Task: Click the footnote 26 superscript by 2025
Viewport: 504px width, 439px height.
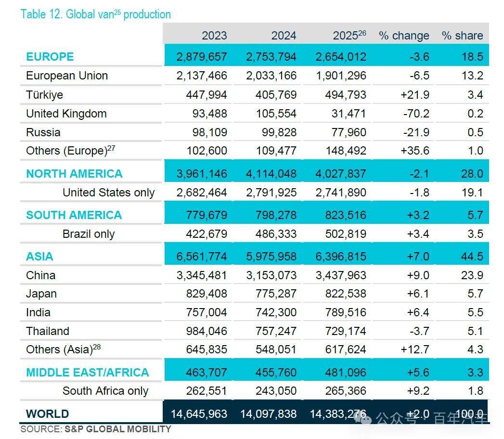Action: point(362,33)
